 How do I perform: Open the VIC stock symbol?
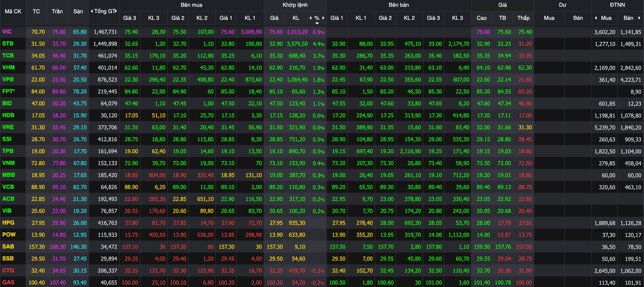(7, 32)
